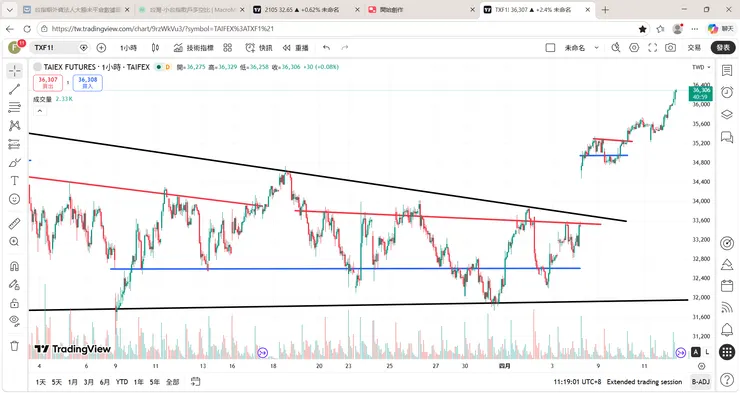This screenshot has width=740, height=393.
Task: Open the forecasting and measurement tools
Action: [x=15, y=144]
